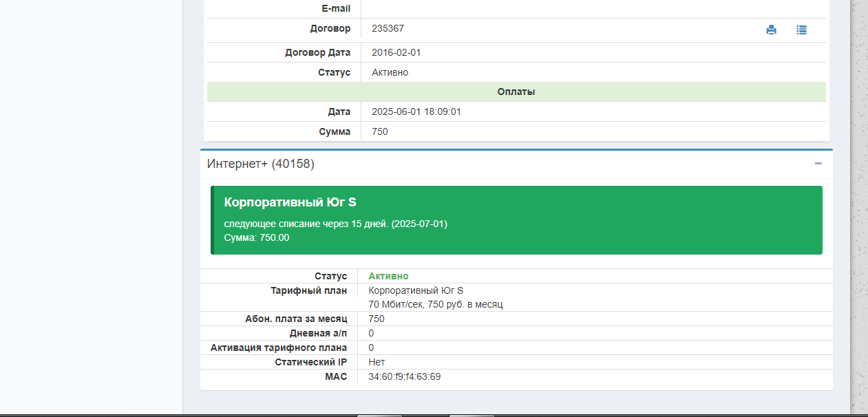The height and width of the screenshot is (417, 868).
Task: Select the 750 value in the Абон. плата row
Action: (377, 319)
